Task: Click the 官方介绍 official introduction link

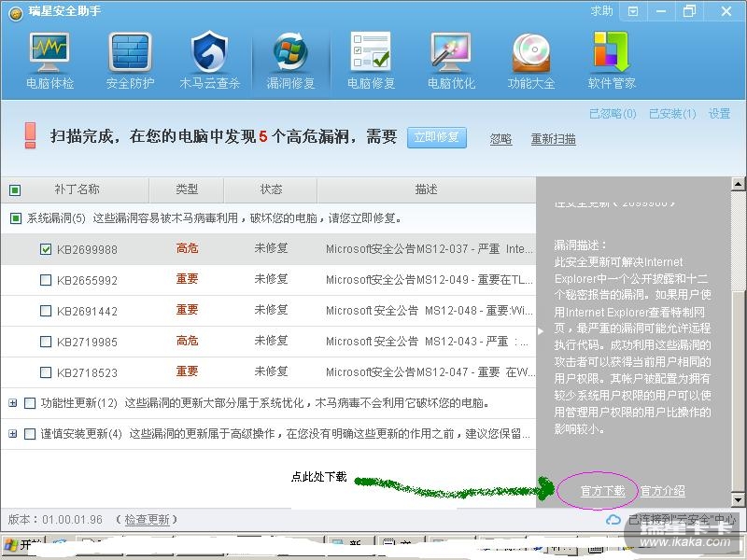Action: coord(663,491)
